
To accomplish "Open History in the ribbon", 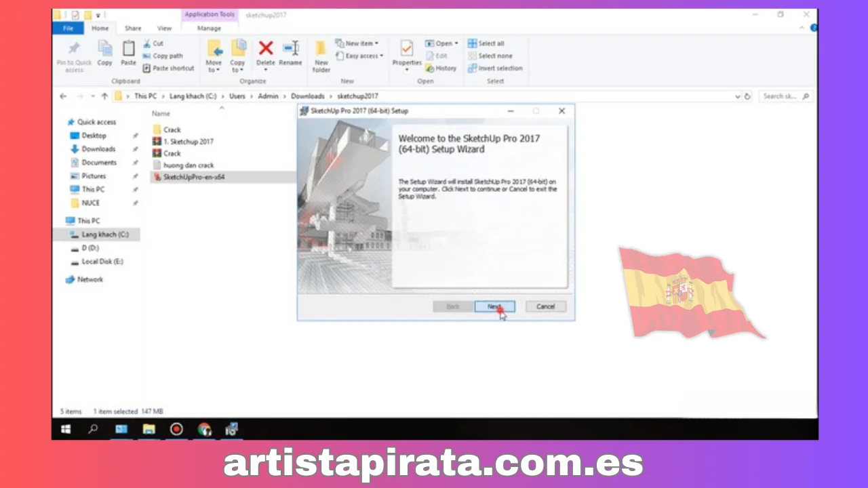I will pyautogui.click(x=441, y=68).
